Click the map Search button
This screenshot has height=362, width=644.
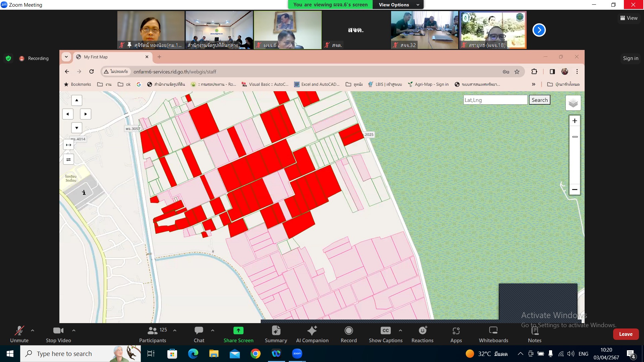[539, 100]
